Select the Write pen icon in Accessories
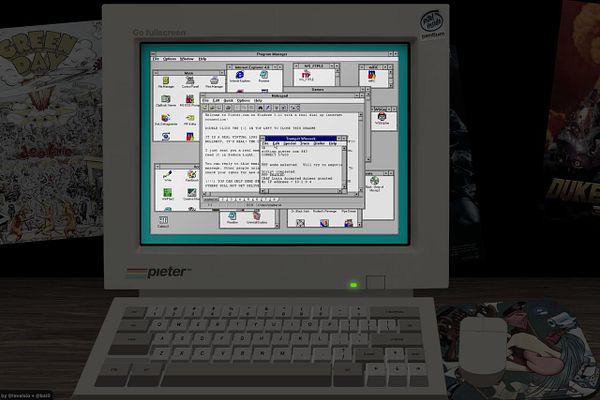 click(167, 176)
